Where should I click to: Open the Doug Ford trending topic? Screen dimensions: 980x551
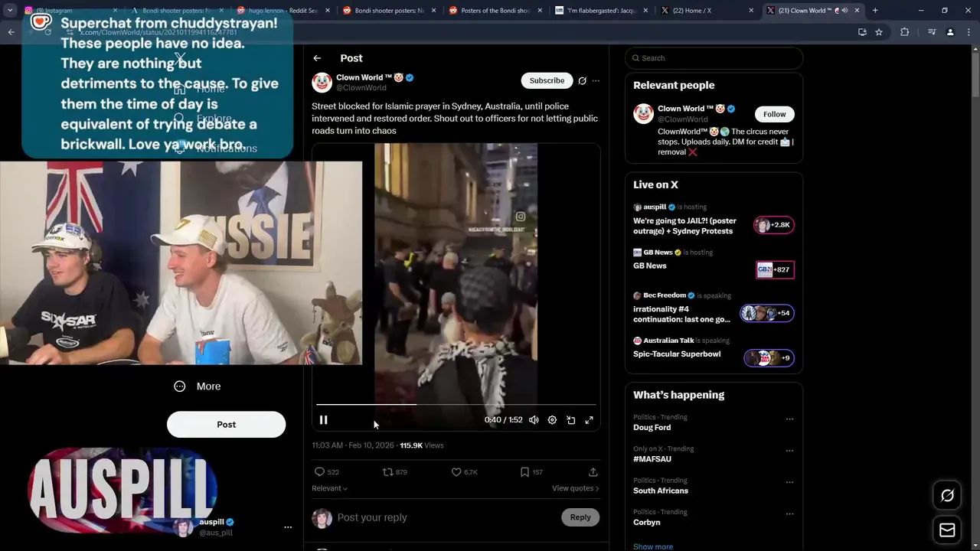coord(652,427)
